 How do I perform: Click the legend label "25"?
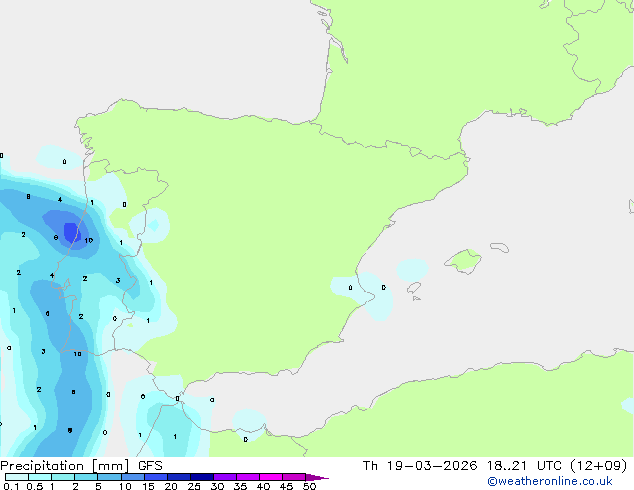coord(194,486)
